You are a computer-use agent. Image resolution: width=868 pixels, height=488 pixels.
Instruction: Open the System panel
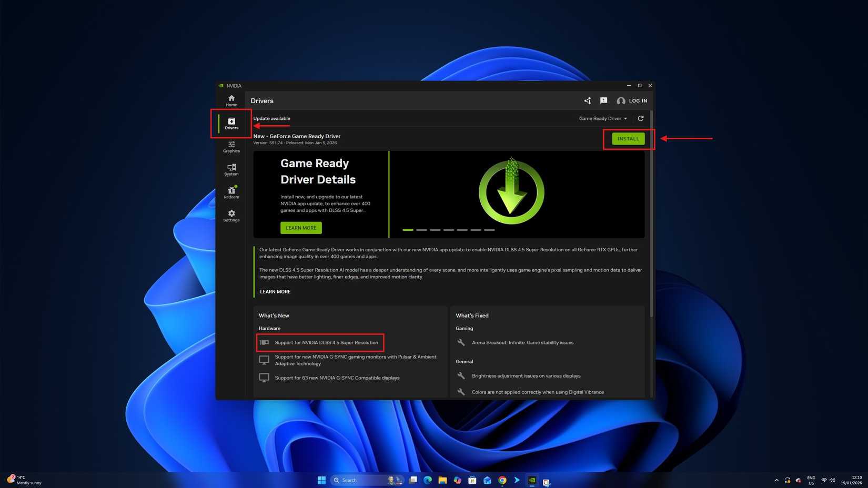231,170
